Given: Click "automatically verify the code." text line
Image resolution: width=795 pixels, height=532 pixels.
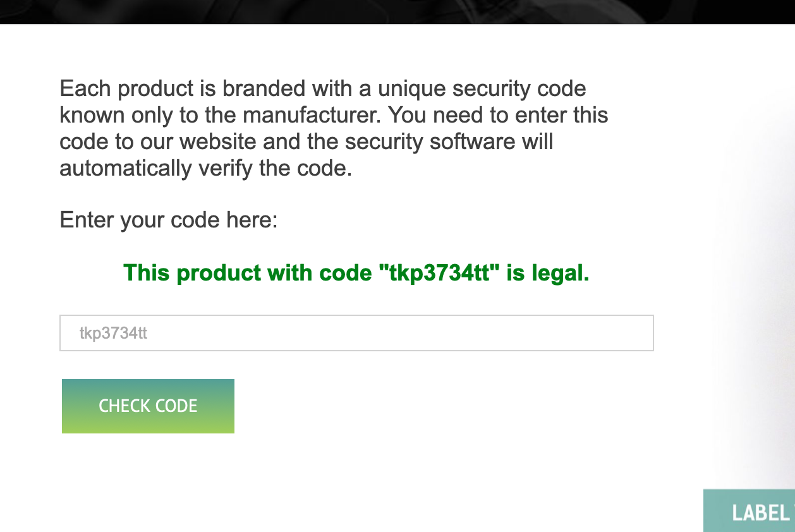Looking at the screenshot, I should 205,168.
